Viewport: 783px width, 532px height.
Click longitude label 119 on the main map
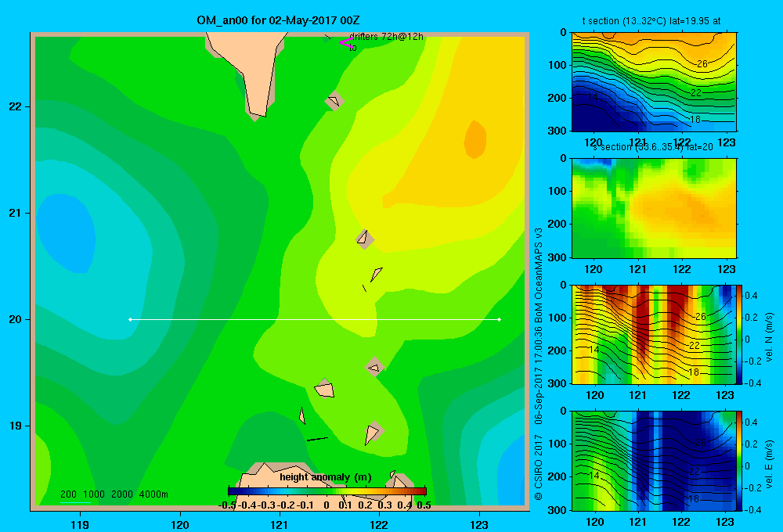pos(80,524)
